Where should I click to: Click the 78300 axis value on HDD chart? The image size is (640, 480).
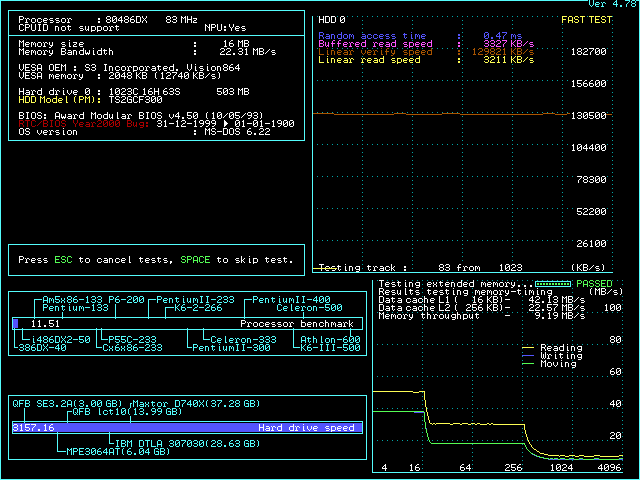pyautogui.click(x=591, y=180)
